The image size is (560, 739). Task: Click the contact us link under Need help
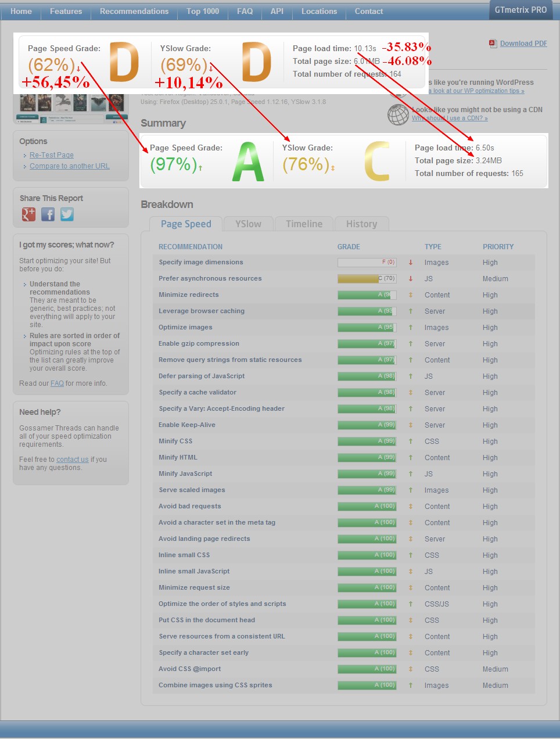click(x=73, y=460)
